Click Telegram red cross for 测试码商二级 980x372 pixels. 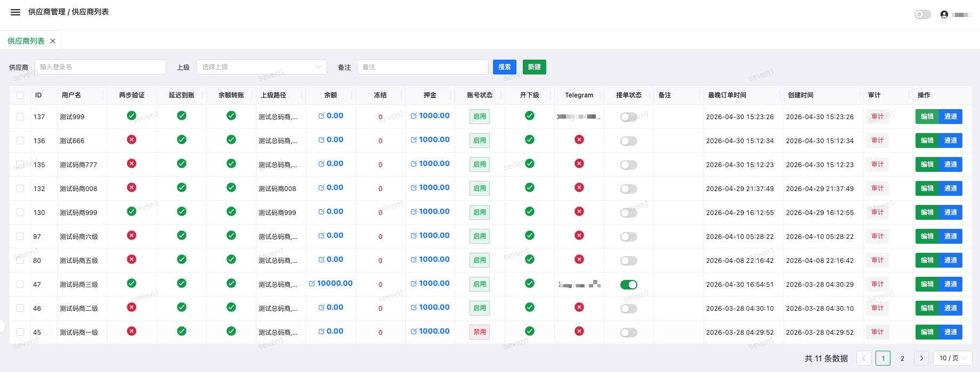[579, 307]
